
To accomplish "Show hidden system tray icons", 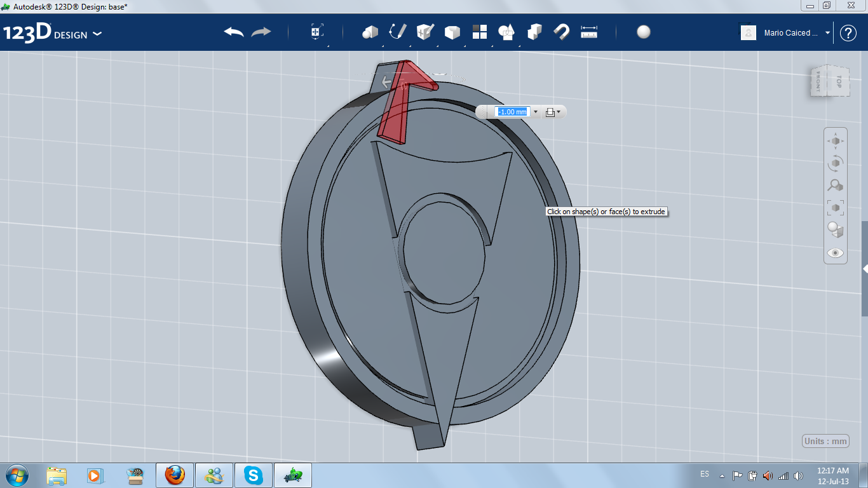I will (722, 475).
